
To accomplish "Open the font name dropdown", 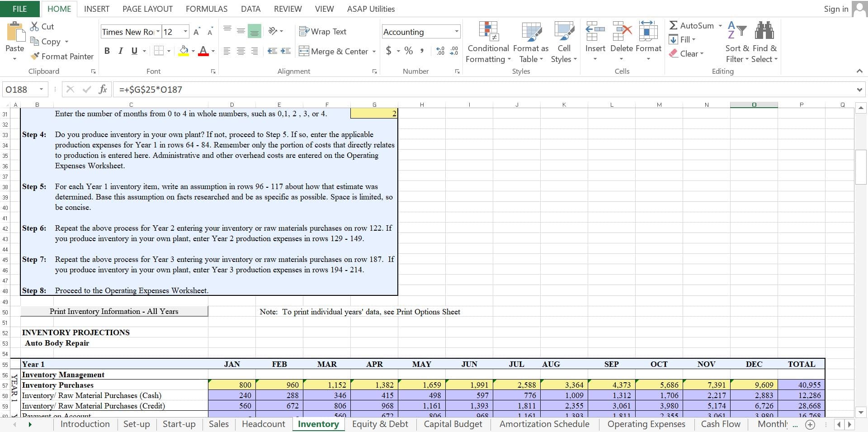I will coord(158,32).
